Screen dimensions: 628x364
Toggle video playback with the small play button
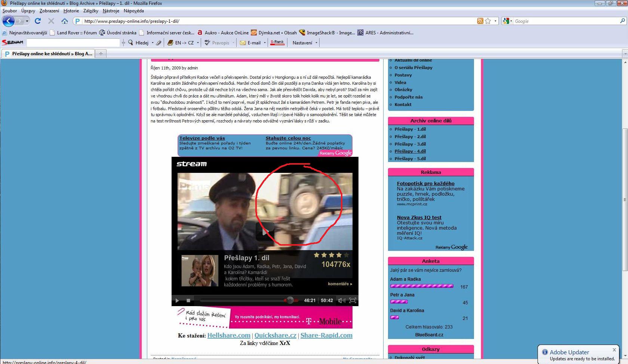pyautogui.click(x=177, y=300)
